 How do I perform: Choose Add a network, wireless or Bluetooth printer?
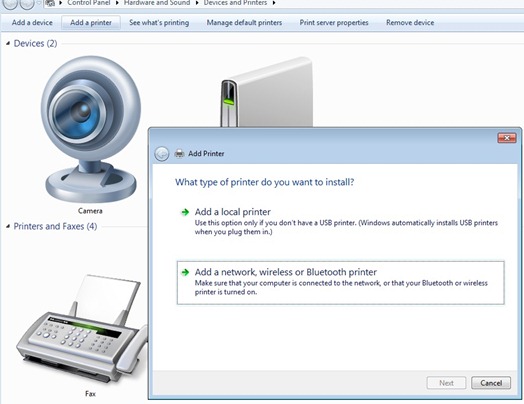[x=340, y=283]
